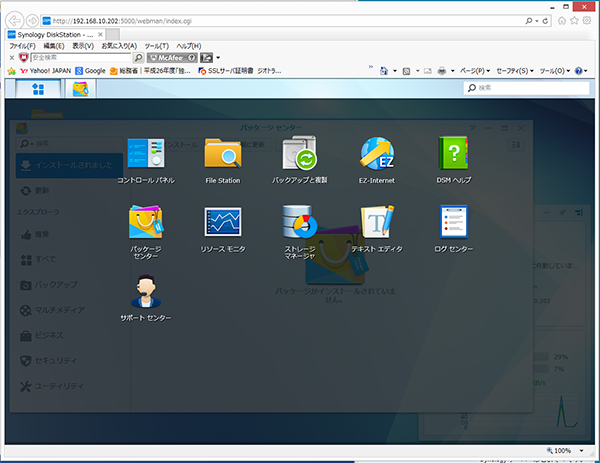
Task: Open the 編集(E) menu
Action: click(x=54, y=46)
